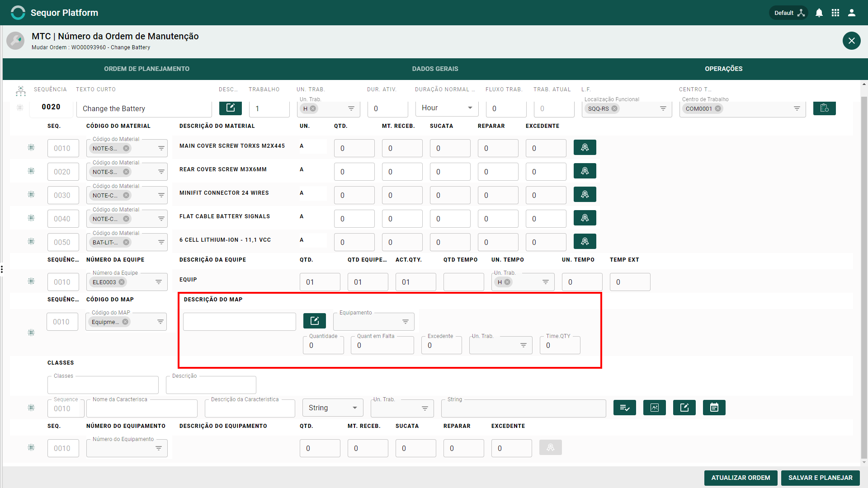The width and height of the screenshot is (868, 488).
Task: Click the Trabalho field showing 1
Action: click(269, 108)
